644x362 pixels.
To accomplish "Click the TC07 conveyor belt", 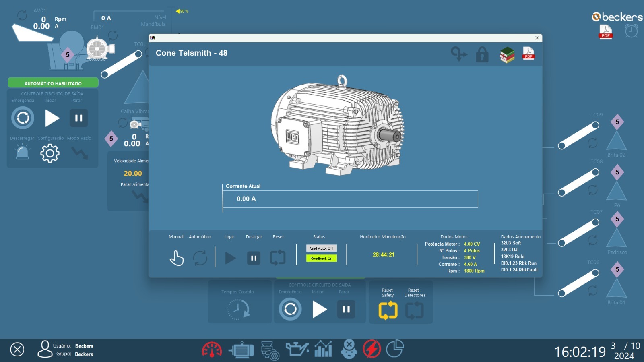I will tap(578, 233).
